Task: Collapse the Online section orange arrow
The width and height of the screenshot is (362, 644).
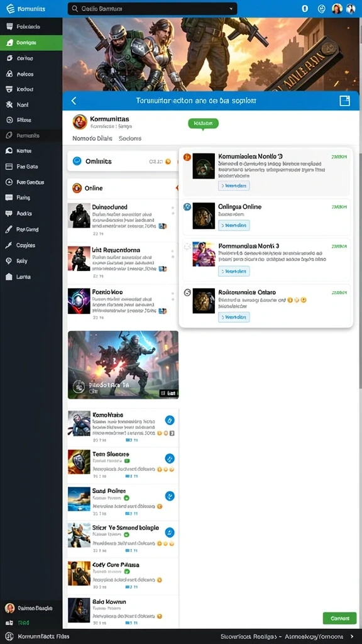Action: click(177, 188)
